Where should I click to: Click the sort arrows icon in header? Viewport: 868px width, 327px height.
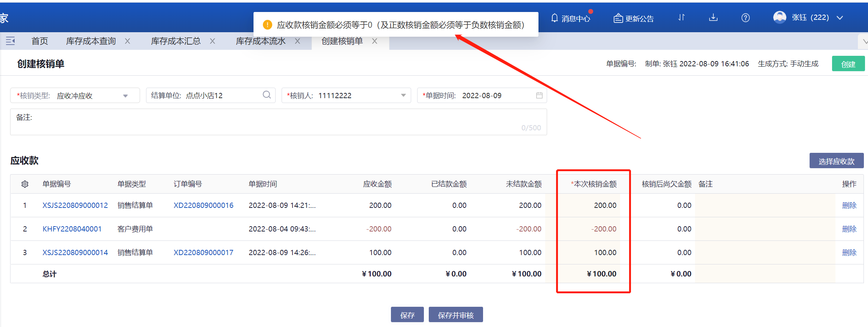point(682,18)
